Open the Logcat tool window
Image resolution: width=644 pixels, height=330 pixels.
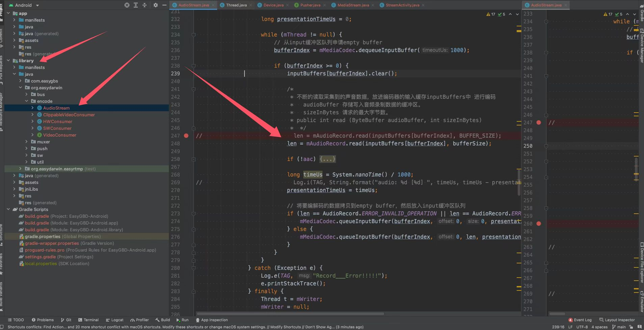(x=114, y=320)
